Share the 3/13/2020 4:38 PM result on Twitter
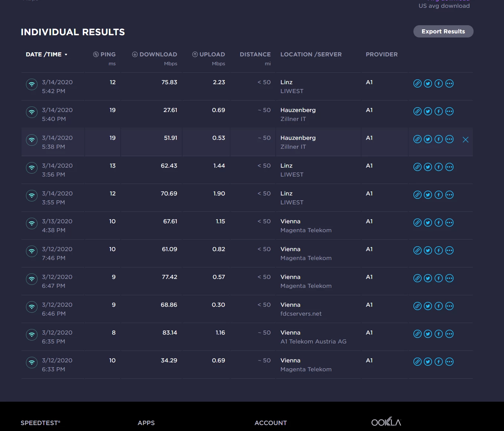The height and width of the screenshot is (431, 504). [428, 223]
